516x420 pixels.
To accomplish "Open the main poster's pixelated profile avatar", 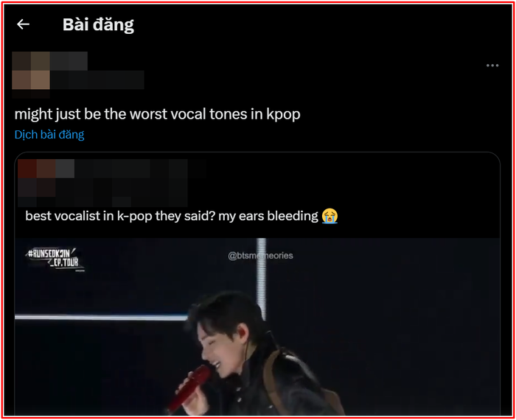I will 31,71.
